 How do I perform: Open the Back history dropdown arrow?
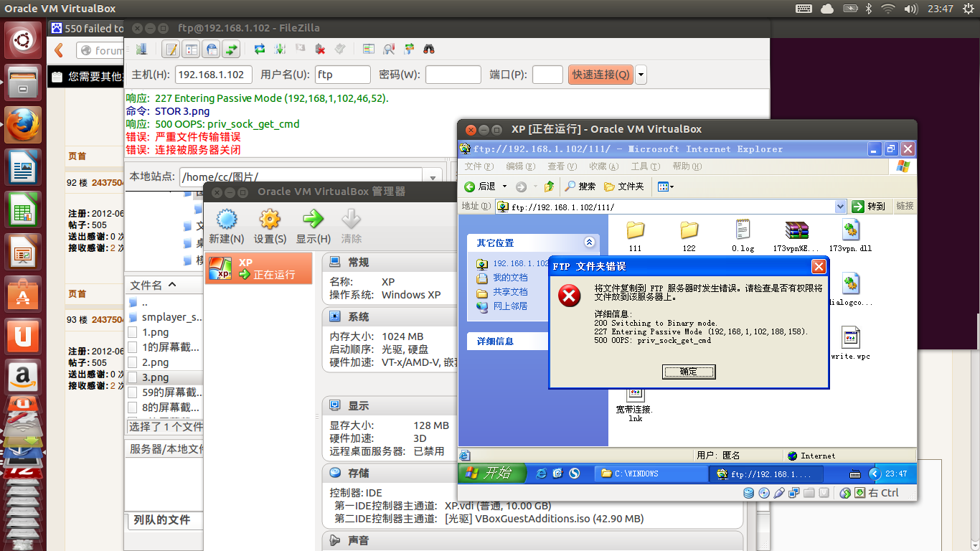tap(504, 187)
